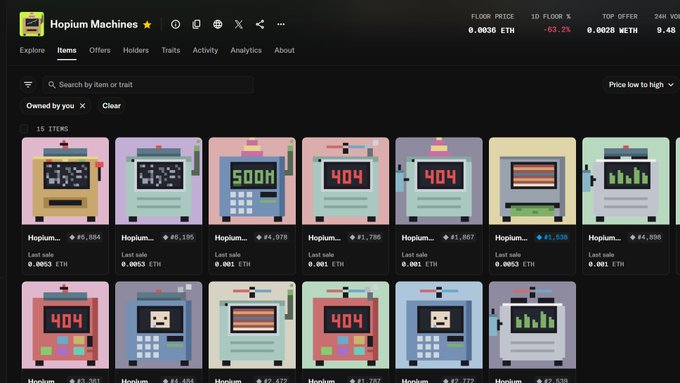Open the bar-chart machine on gray-purple background, second row
The height and width of the screenshot is (383, 680).
coord(533,325)
